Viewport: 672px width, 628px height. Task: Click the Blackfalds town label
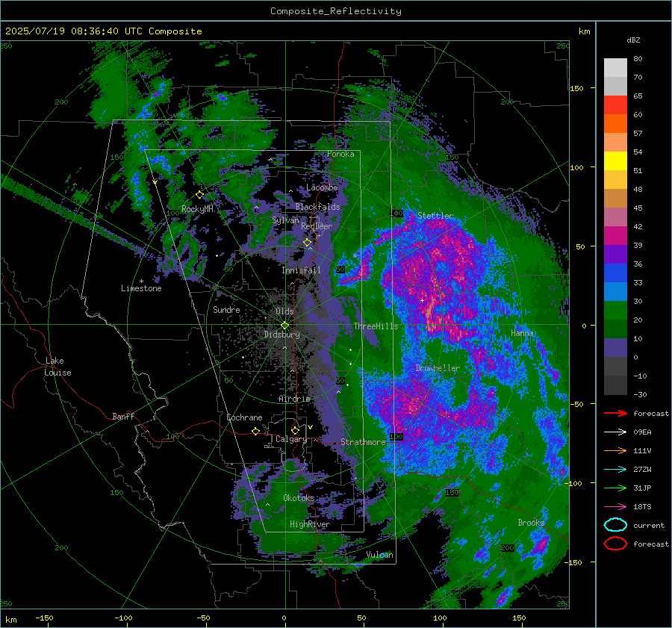[317, 207]
